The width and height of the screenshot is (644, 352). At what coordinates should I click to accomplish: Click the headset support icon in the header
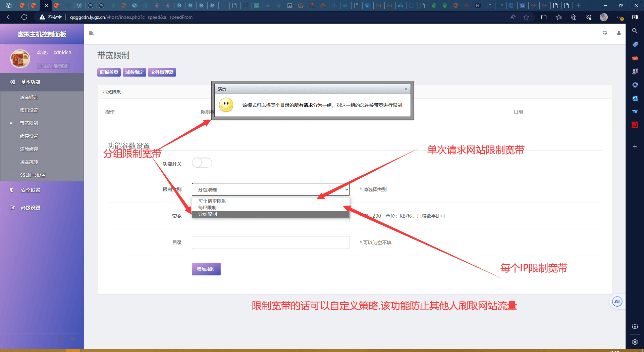[x=605, y=33]
